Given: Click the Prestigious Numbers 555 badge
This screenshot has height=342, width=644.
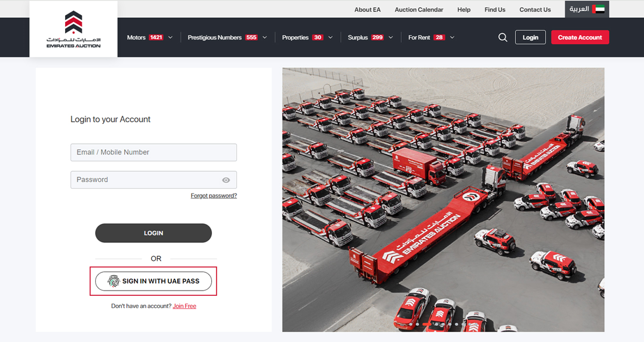Looking at the screenshot, I should (x=252, y=37).
